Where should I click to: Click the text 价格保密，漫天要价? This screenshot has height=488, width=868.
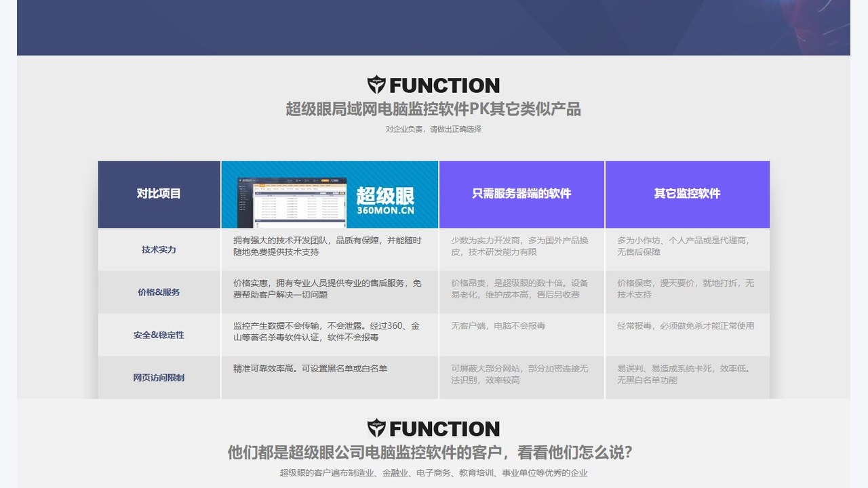tap(656, 283)
